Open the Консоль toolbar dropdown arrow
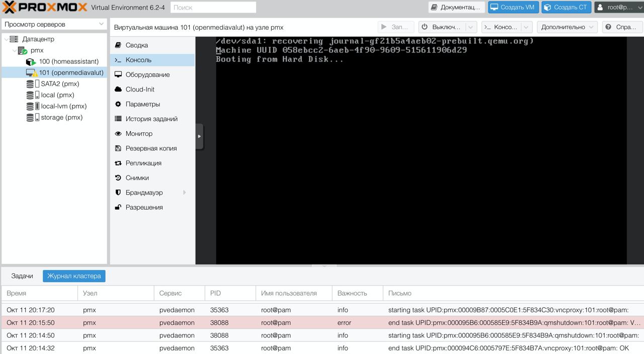Screen dimensions: 644x354 (x=526, y=27)
